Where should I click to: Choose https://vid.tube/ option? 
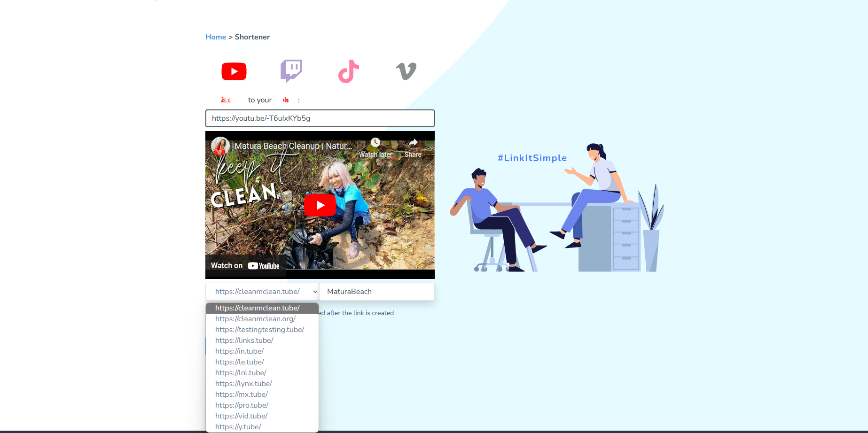pyautogui.click(x=262, y=416)
